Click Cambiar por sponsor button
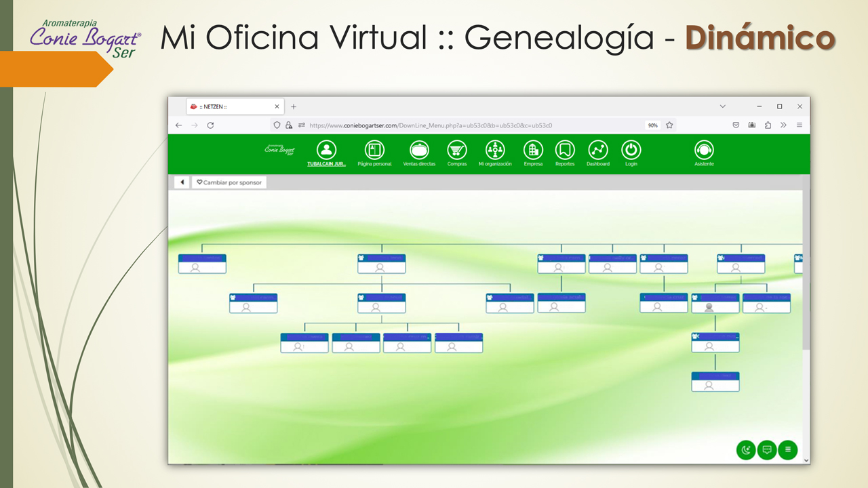868x488 pixels. 229,182
